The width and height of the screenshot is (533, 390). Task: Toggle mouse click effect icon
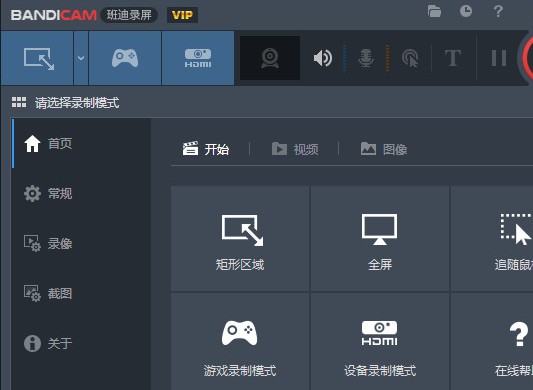coord(410,58)
